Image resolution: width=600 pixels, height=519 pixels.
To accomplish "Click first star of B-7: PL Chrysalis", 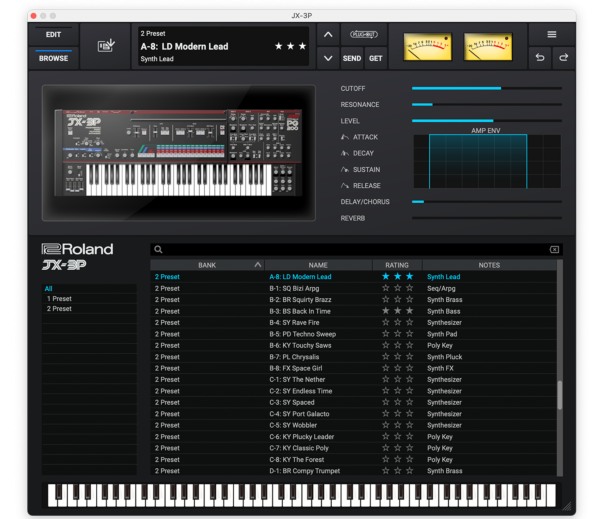I will tap(386, 357).
